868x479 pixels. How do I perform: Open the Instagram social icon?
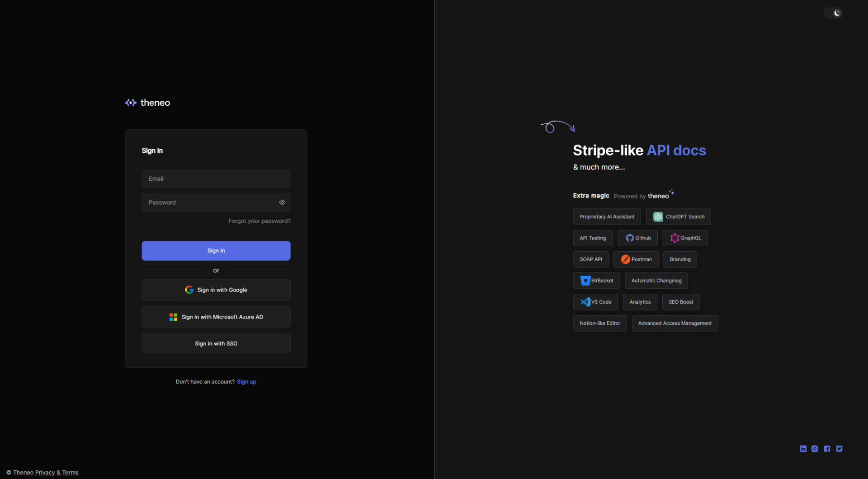click(815, 449)
